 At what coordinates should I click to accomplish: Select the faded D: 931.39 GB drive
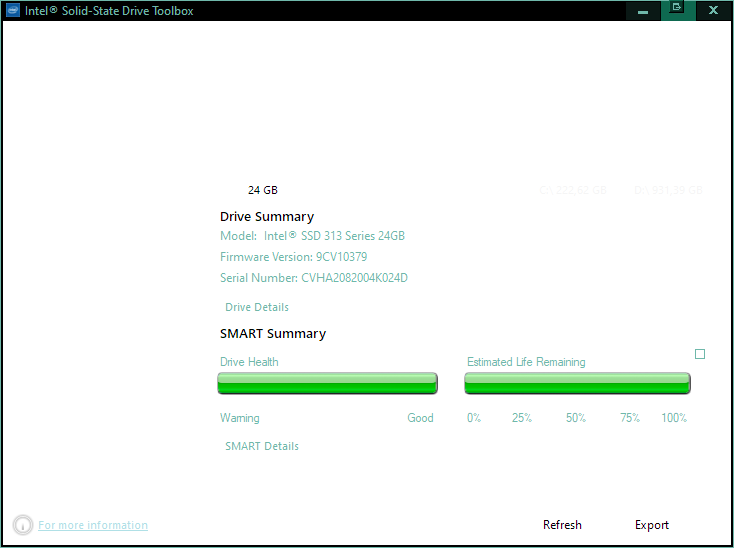point(668,190)
